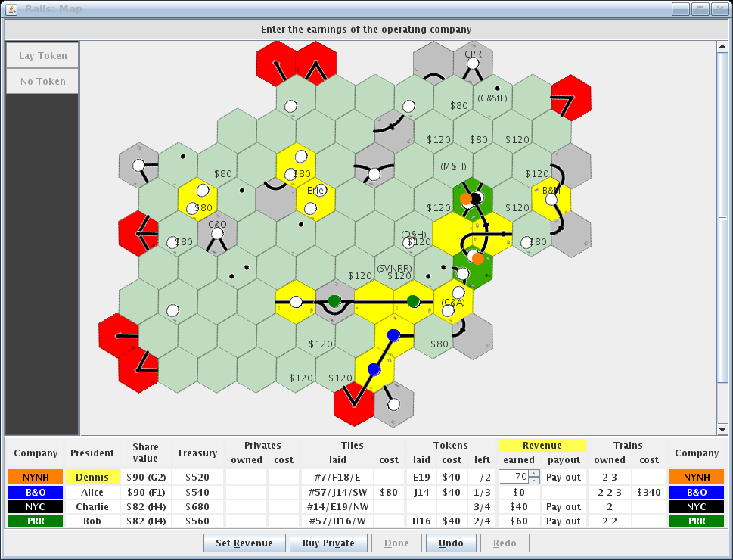The width and height of the screenshot is (733, 560).
Task: Click the C&O gray hex on the map
Action: pos(217,233)
